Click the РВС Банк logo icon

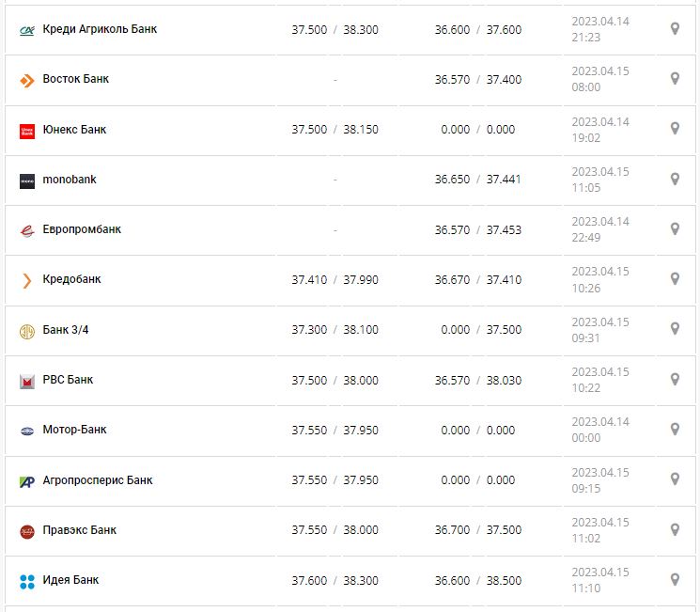26,381
